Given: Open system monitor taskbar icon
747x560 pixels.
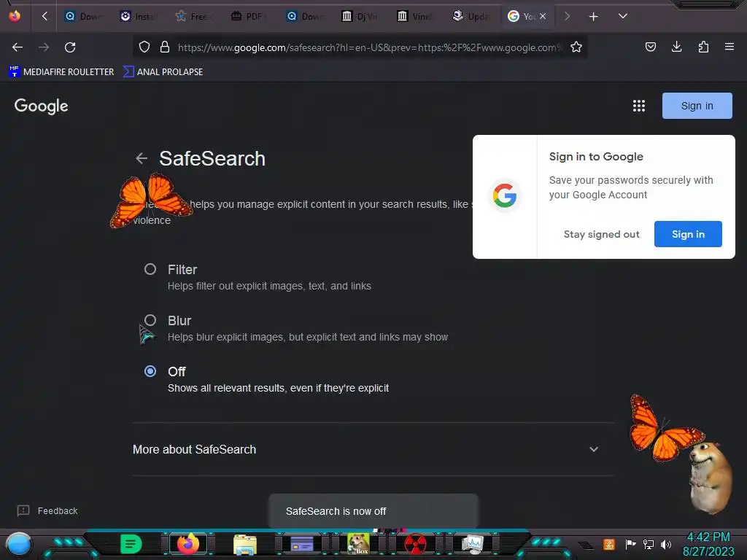Looking at the screenshot, I should pos(472,544).
